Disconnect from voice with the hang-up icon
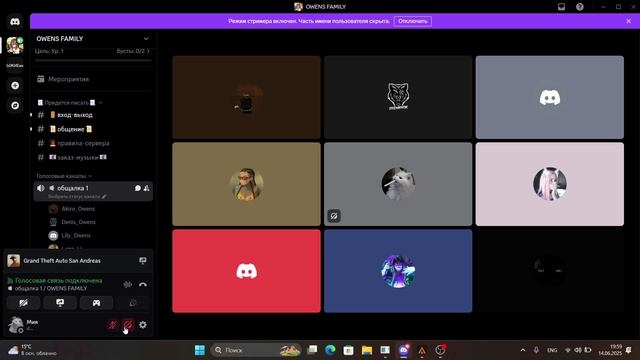 [143, 284]
